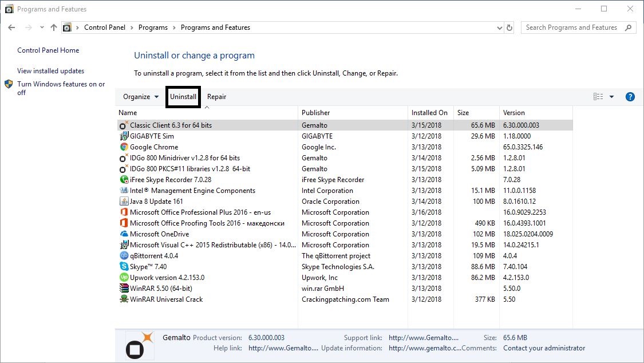Click the Upwork version 4.2.153.0 icon
The width and height of the screenshot is (644, 363).
124,277
